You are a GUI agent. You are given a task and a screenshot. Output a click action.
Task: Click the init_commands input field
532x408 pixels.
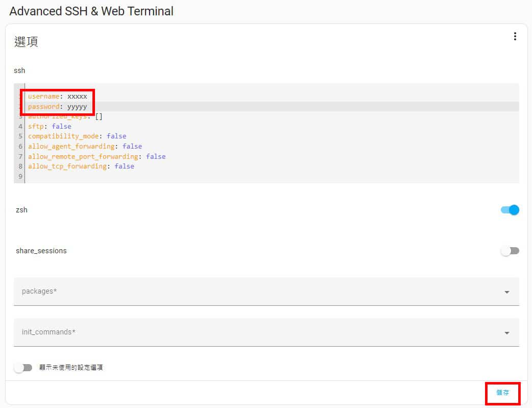click(x=255, y=332)
